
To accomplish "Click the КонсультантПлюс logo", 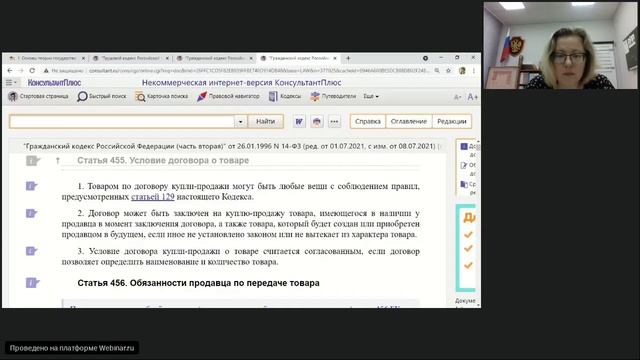I will 54,82.
